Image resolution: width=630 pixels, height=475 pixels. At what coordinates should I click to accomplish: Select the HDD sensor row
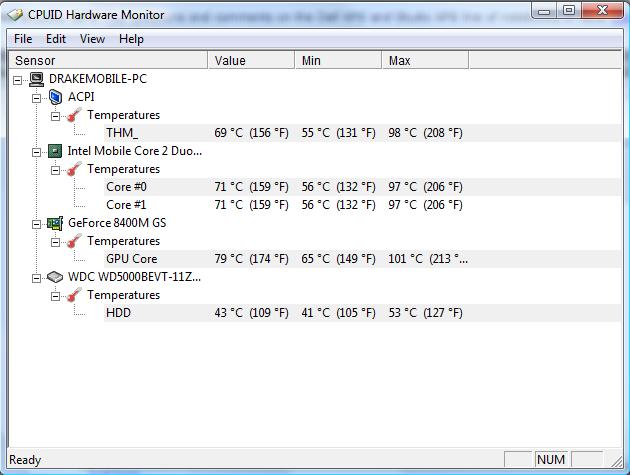(362, 313)
